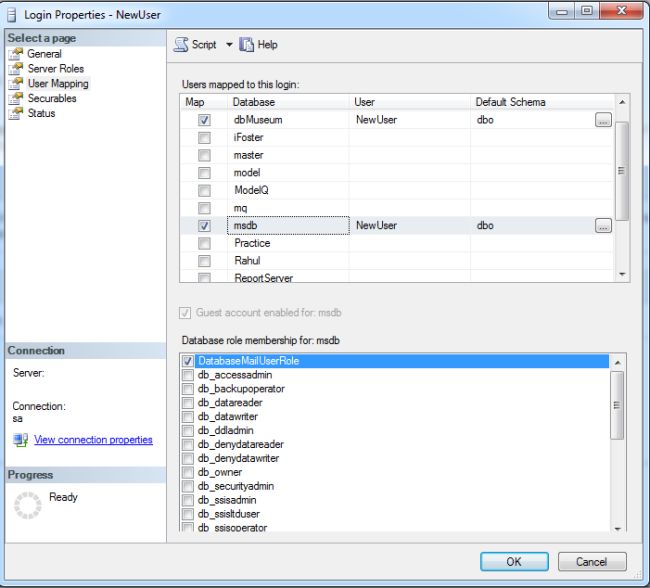Click role list scrollbar thumb
Image resolution: width=650 pixels, height=588 pixels.
[x=617, y=405]
